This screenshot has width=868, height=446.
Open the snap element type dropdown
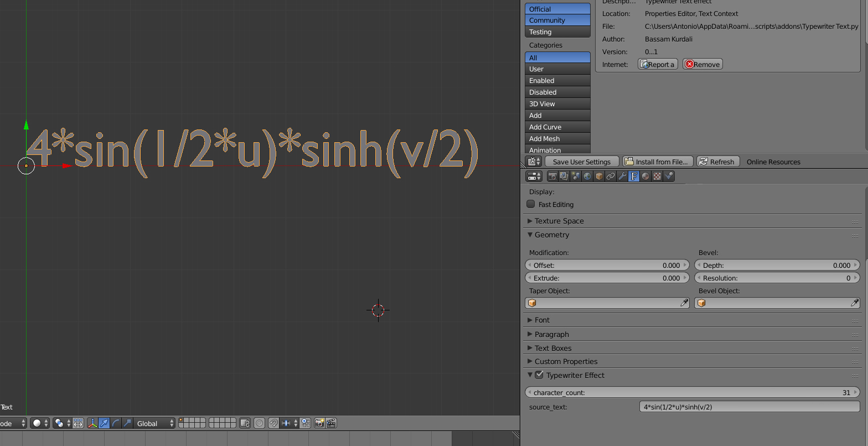[x=289, y=423]
